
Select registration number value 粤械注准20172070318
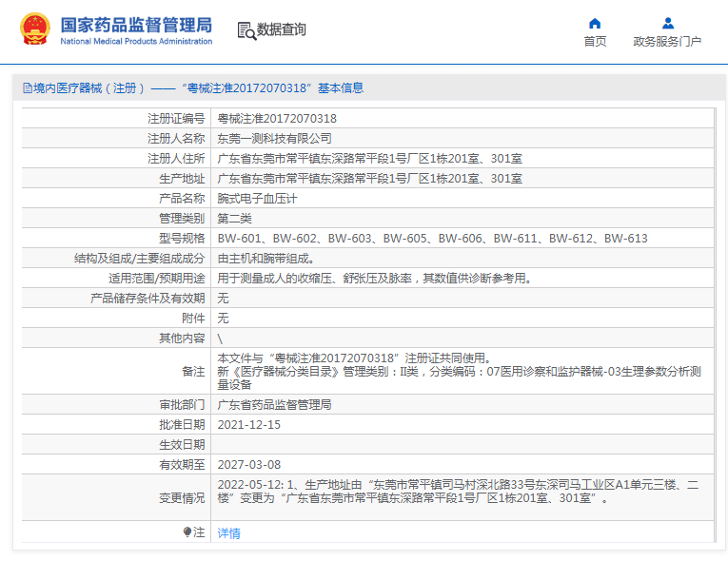pos(277,119)
